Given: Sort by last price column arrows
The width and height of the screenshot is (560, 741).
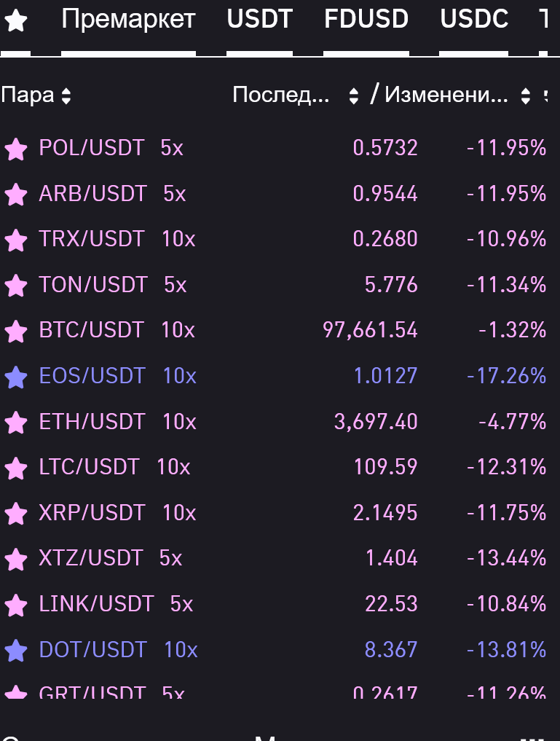Looking at the screenshot, I should point(354,95).
